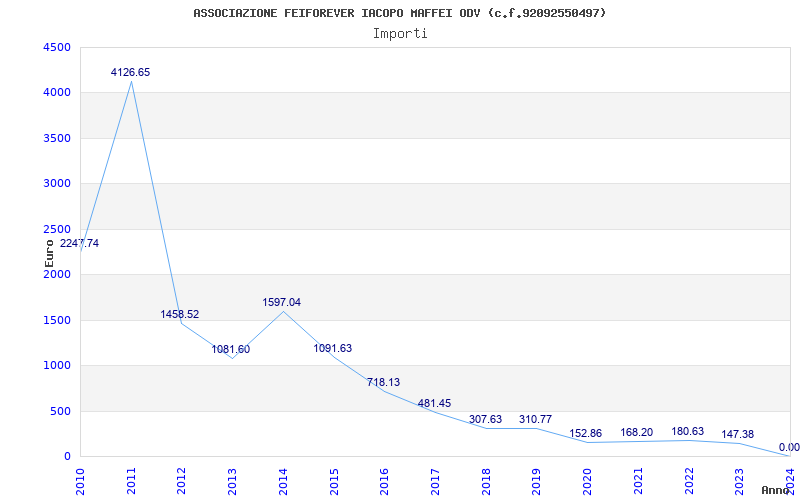Viewport: 800px width, 500px height.
Task: Select the 718.13 data label
Action: point(384,382)
